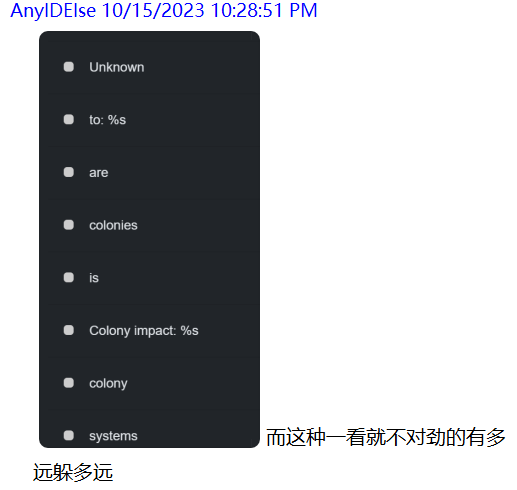The image size is (517, 490).
Task: Click the Chinese message text beside the image
Action: [x=269, y=455]
